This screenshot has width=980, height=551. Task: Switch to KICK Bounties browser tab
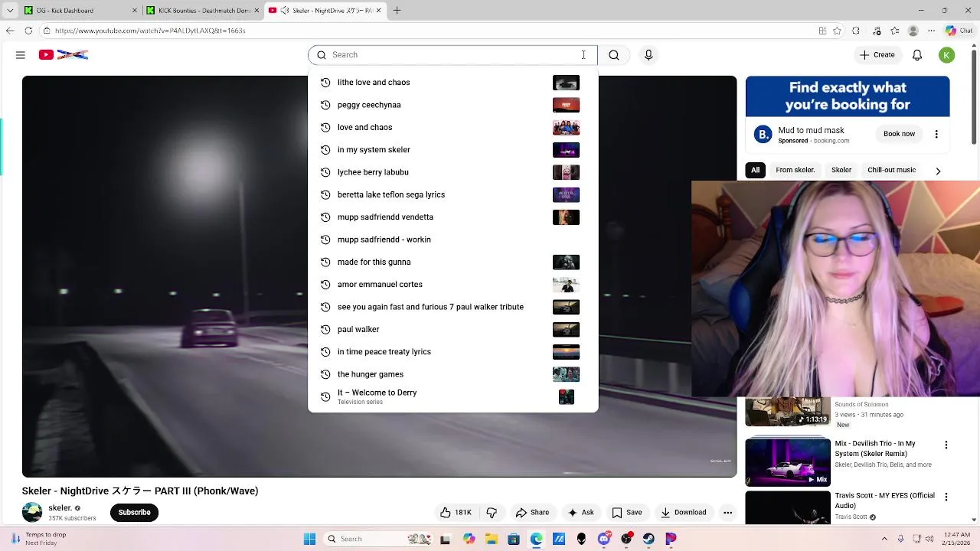[x=203, y=10]
